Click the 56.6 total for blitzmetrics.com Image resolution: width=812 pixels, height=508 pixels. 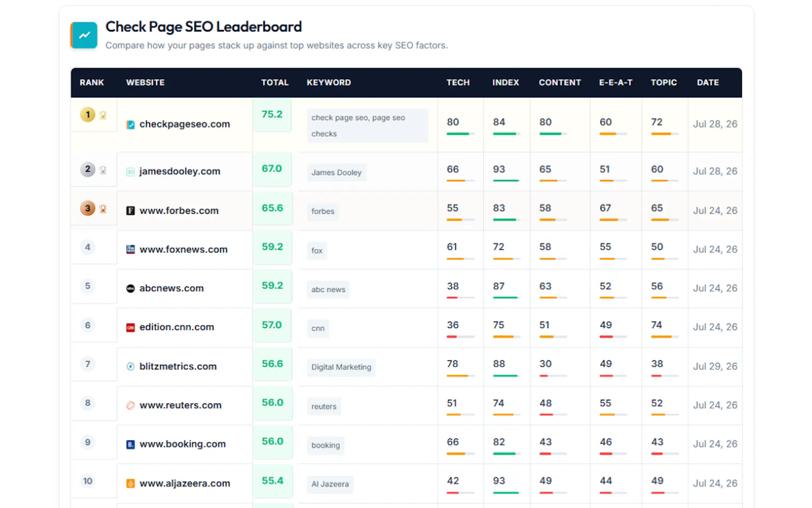point(273,364)
